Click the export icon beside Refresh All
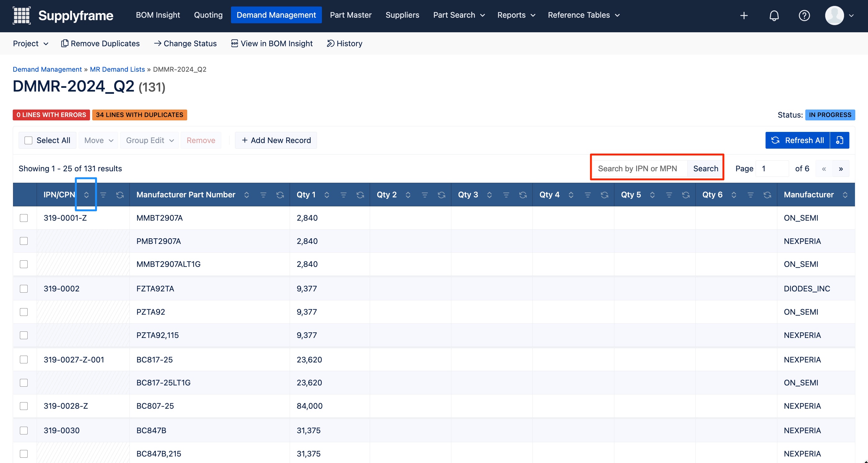The height and width of the screenshot is (463, 868). pos(840,140)
